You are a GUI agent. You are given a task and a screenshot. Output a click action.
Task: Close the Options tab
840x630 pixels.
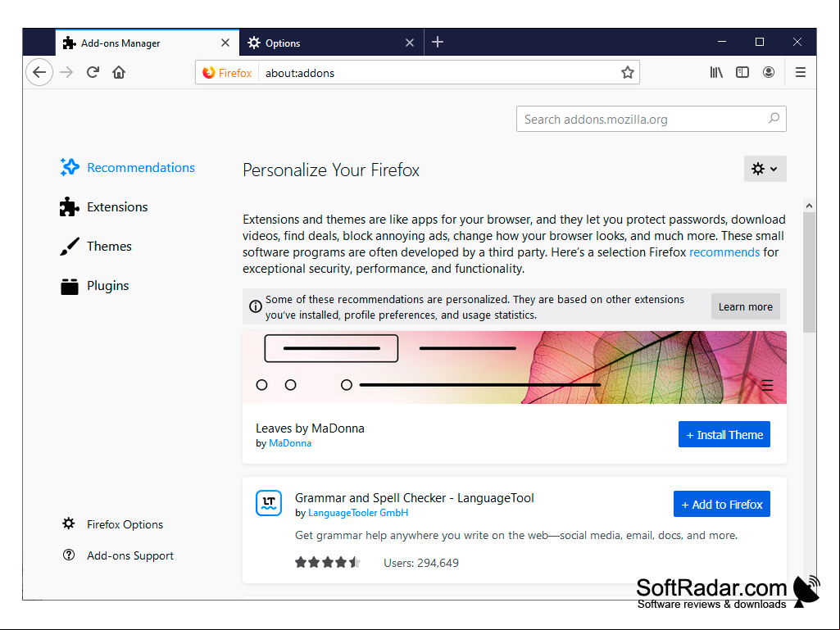tap(409, 43)
